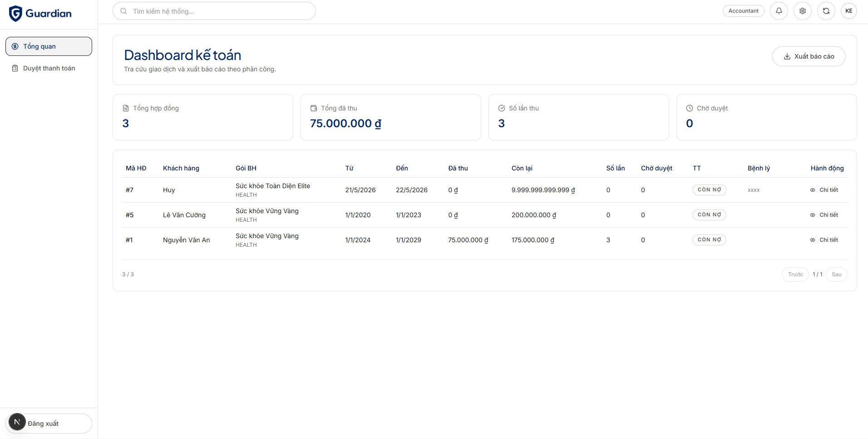The image size is (868, 439).
Task: Click the Khách hàng column header
Action: pos(181,168)
